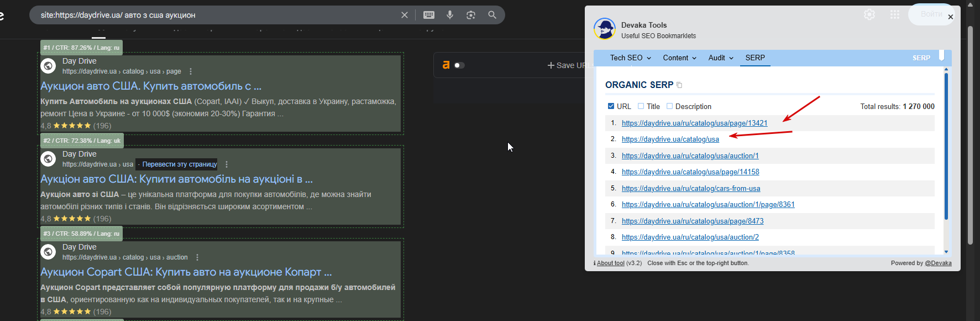The width and height of the screenshot is (980, 321).
Task: Click the globe favicon of the third result
Action: [x=49, y=252]
